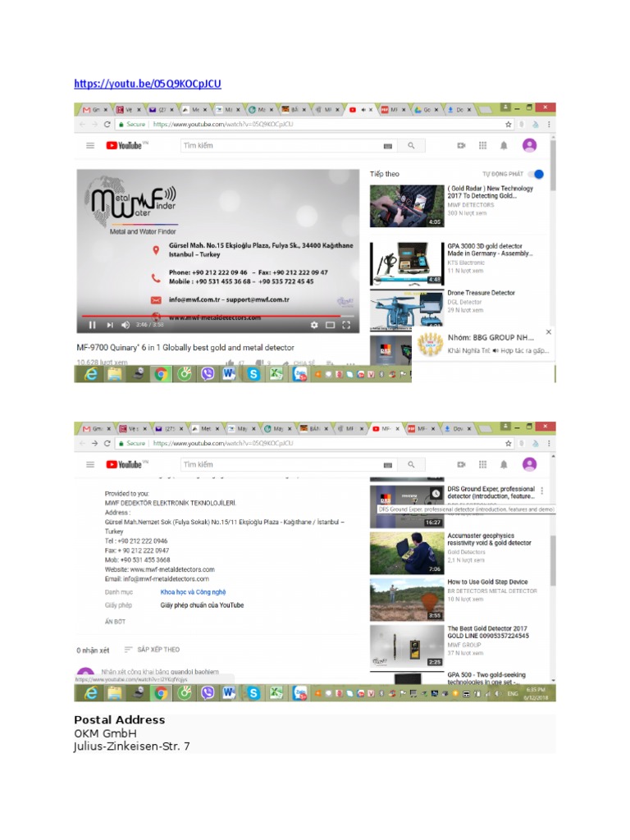Reload the page in lower browser window
This screenshot has width=630, height=840.
click(107, 444)
